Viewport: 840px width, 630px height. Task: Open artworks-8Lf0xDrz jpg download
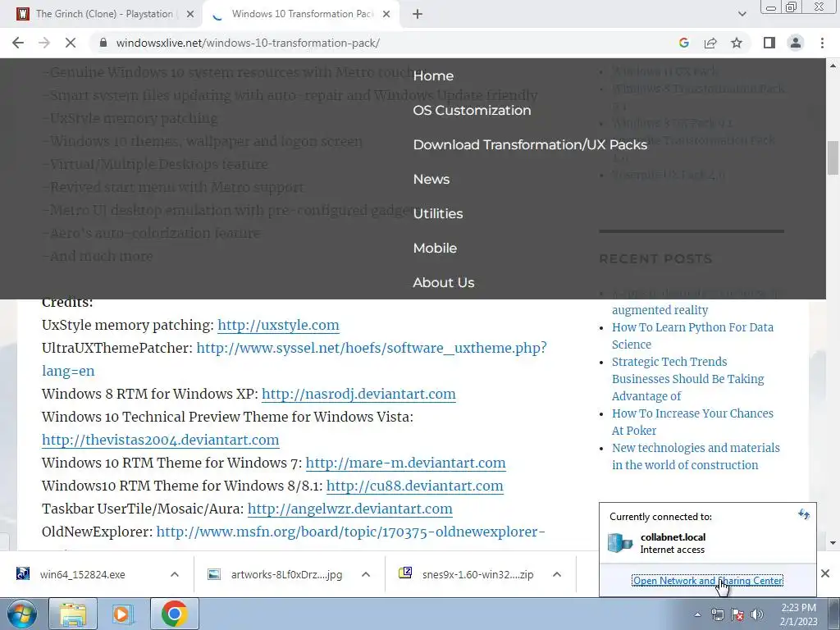[286, 574]
